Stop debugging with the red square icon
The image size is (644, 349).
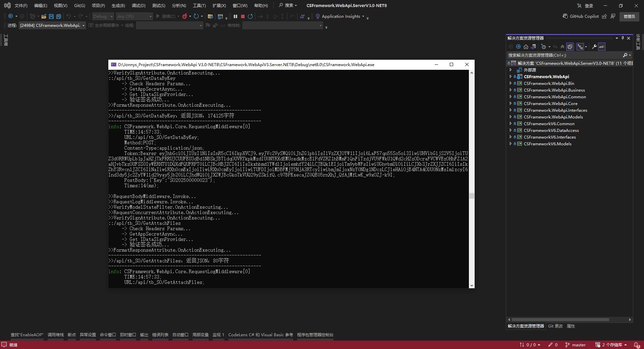click(243, 16)
